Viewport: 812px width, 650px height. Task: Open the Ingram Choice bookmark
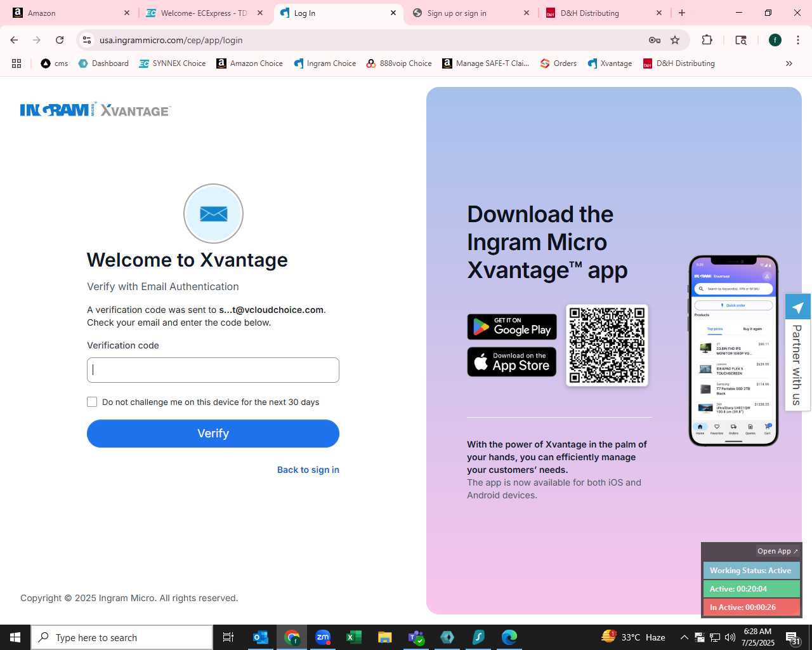(325, 63)
